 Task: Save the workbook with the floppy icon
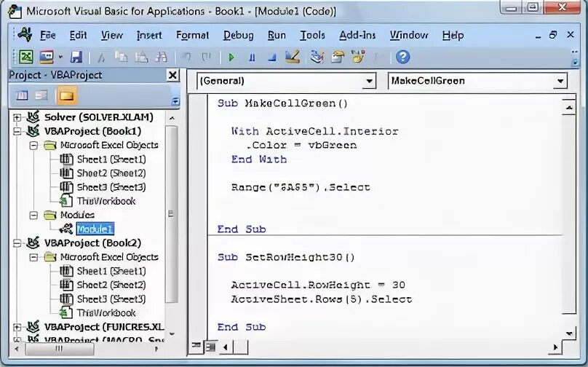point(76,57)
